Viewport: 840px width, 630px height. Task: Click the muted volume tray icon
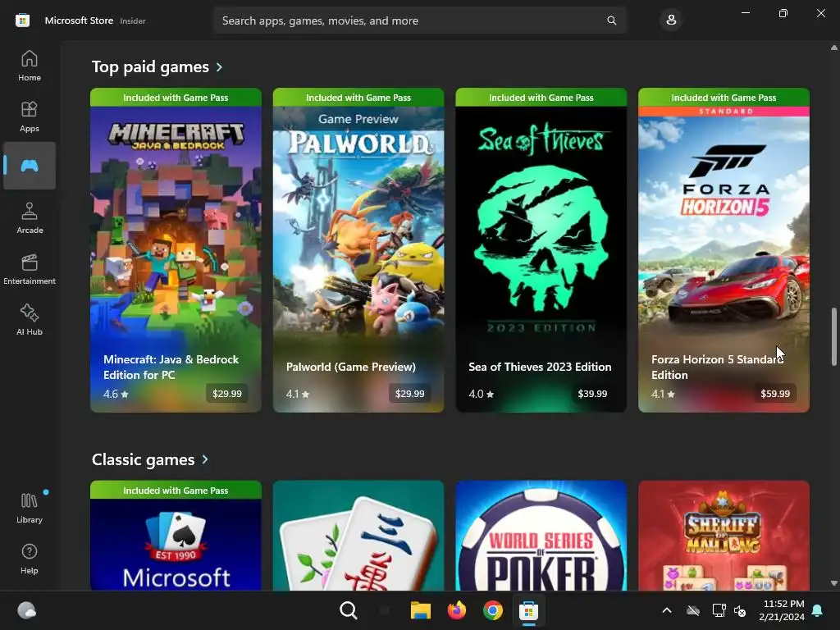tap(741, 610)
